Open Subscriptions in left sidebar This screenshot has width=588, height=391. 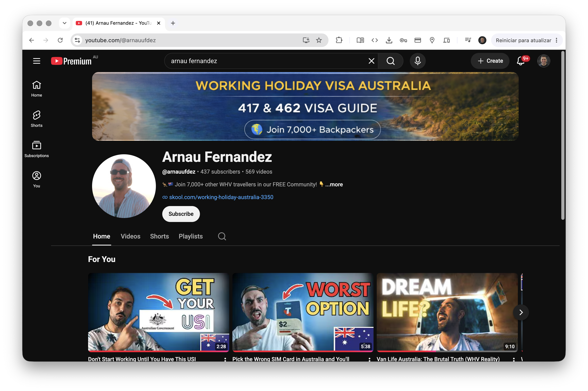coord(36,149)
